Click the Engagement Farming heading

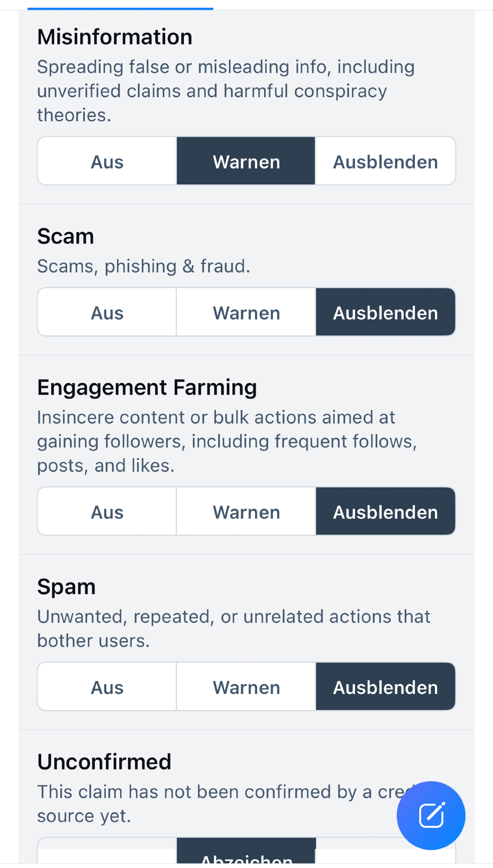point(147,387)
